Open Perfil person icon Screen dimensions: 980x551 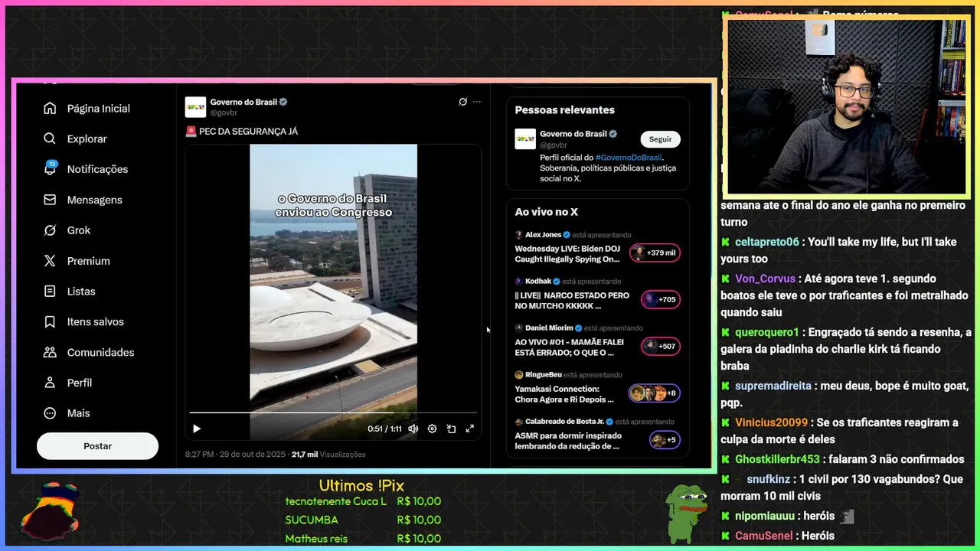coord(50,383)
